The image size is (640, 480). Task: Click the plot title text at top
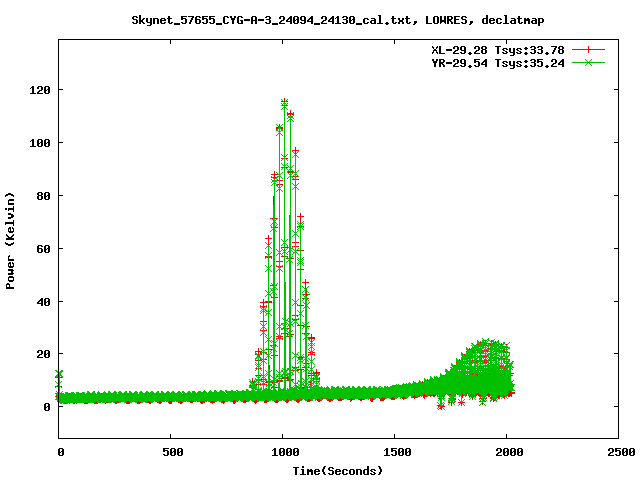[x=338, y=20]
